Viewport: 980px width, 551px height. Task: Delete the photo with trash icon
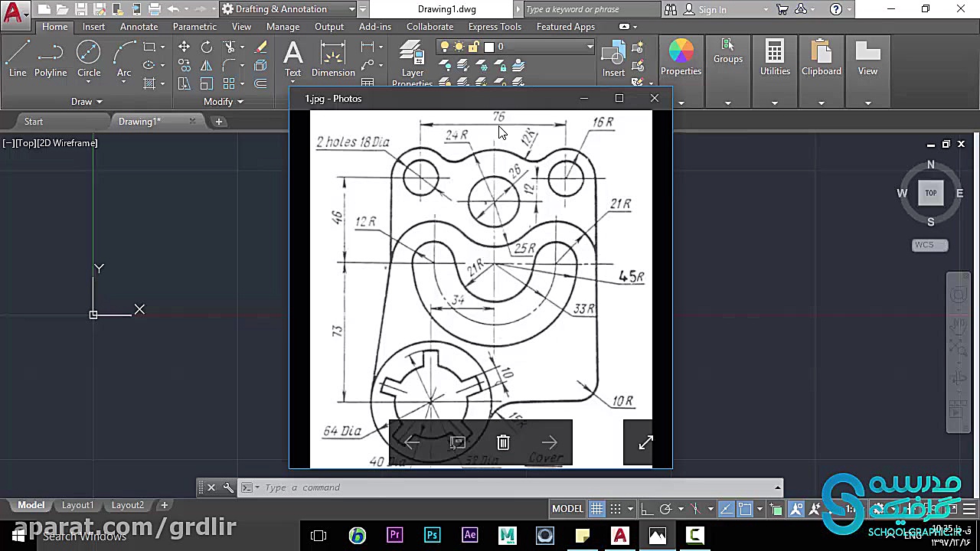(503, 442)
